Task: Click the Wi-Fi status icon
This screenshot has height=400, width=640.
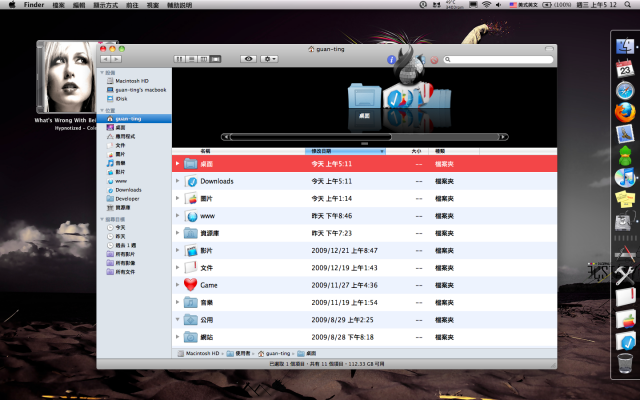Action: click(486, 5)
